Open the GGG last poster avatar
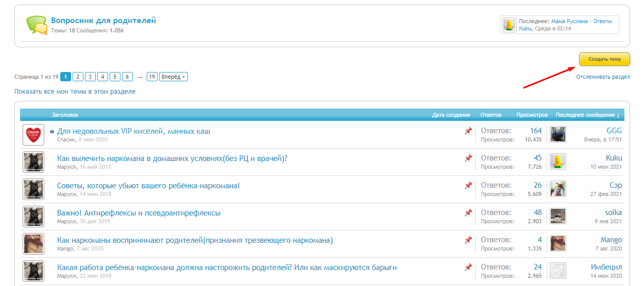This screenshot has width=644, height=286. [558, 135]
